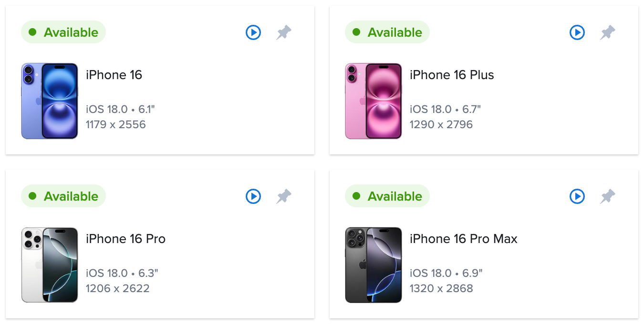Click the blue iPhone 16 thumbnail image
This screenshot has width=644, height=325.
click(x=50, y=101)
